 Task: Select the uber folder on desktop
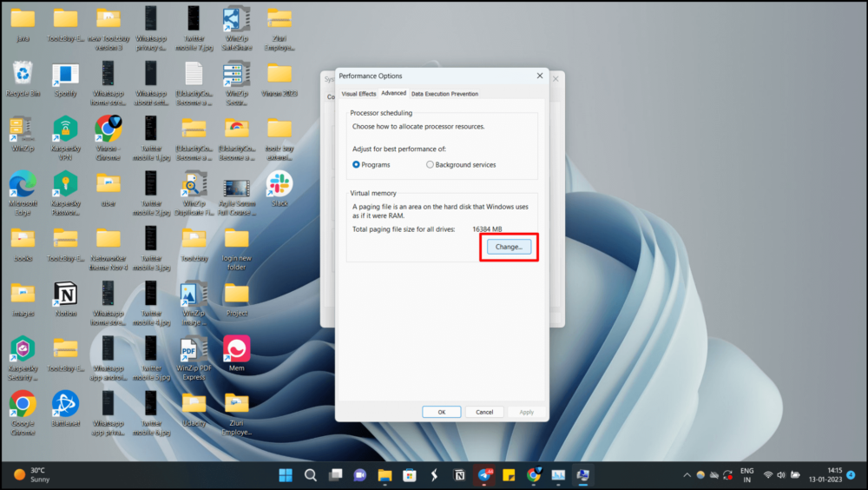tap(108, 189)
